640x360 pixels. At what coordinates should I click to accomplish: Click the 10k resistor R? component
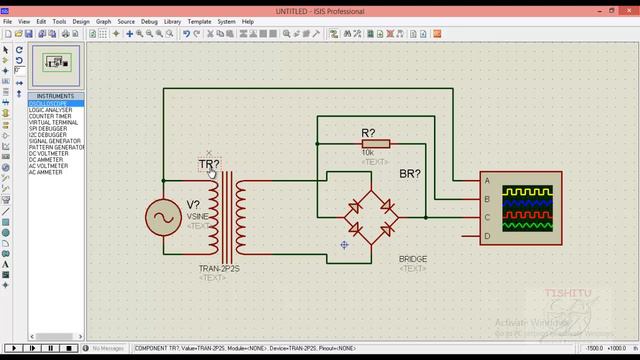[x=376, y=144]
